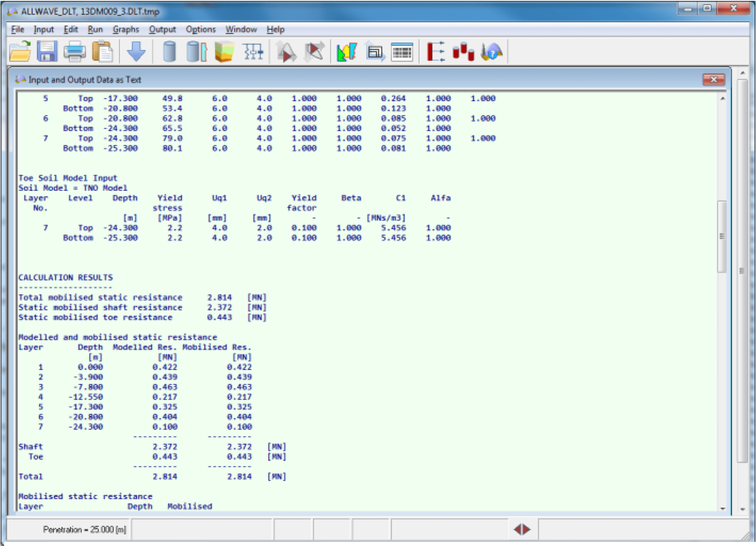Open the single pile cylinder icon
The image size is (756, 546).
coord(169,52)
